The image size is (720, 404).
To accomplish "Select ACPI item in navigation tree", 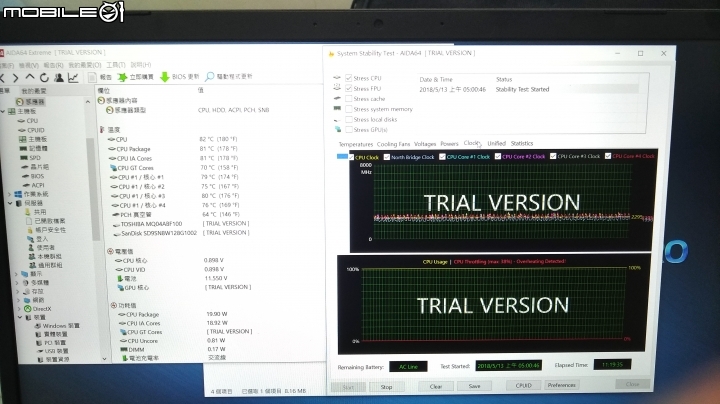I will click(x=38, y=185).
